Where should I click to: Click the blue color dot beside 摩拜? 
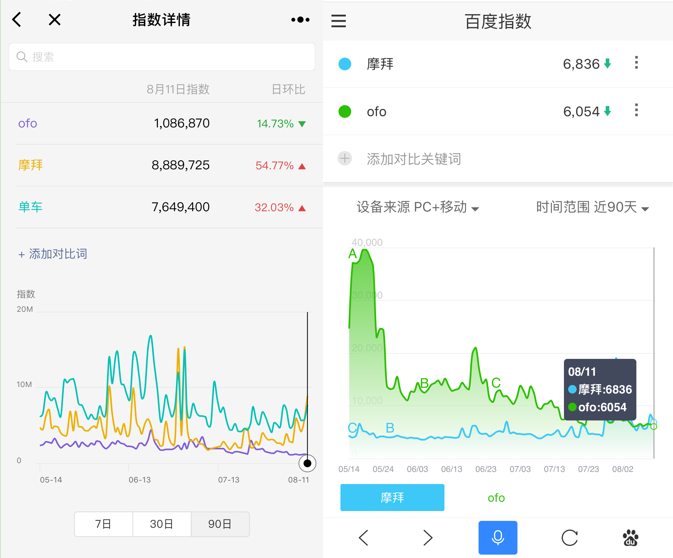click(345, 64)
